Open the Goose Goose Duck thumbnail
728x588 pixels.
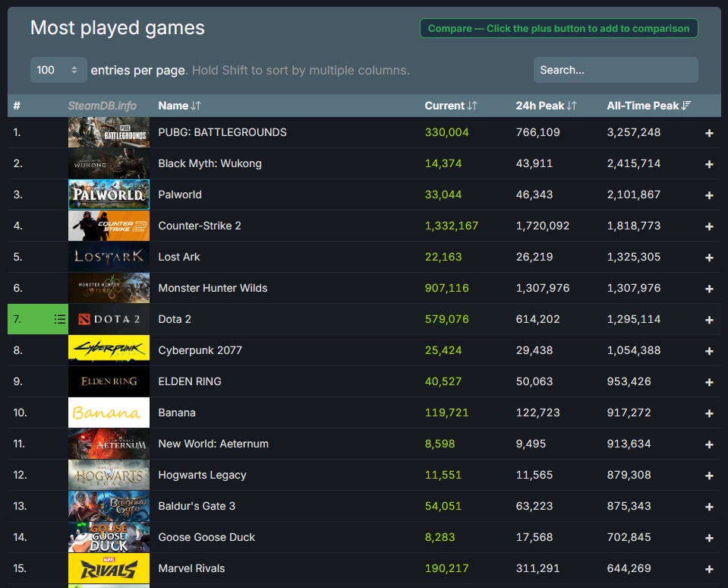point(109,537)
